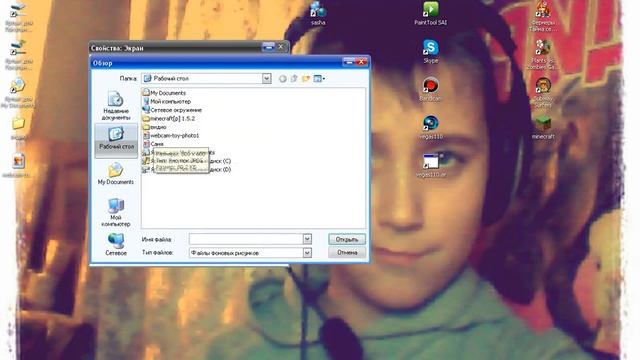Click the minecraft desktop icon

pyautogui.click(x=543, y=128)
